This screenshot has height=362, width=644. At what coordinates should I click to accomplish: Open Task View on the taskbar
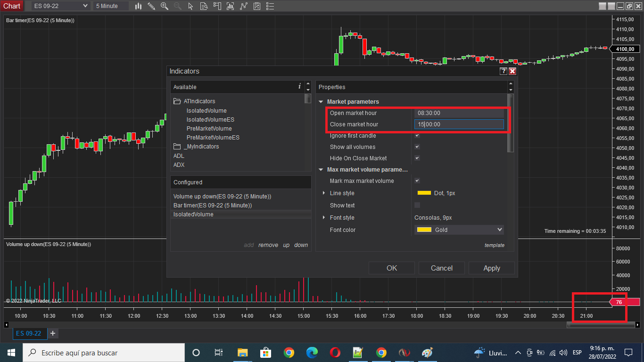[219, 353]
